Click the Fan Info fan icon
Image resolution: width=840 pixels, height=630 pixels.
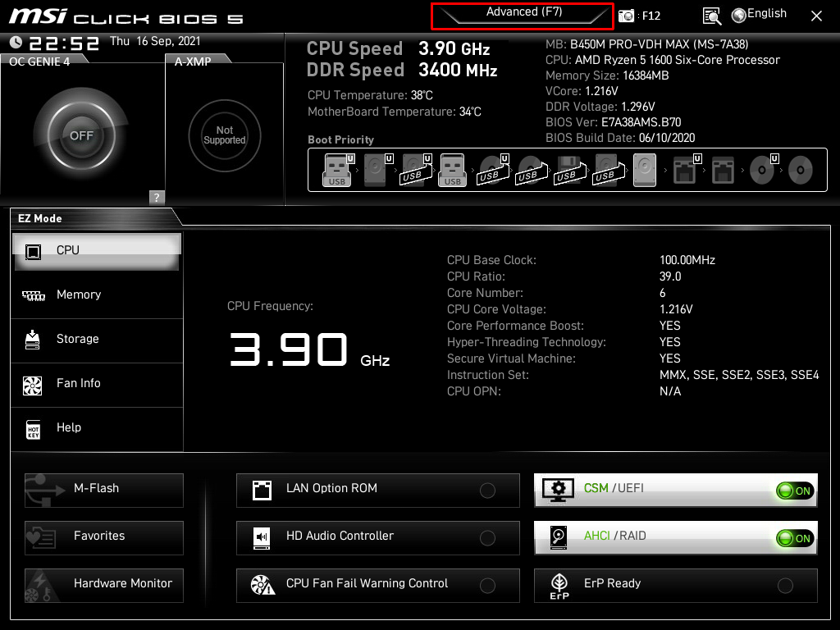[33, 385]
